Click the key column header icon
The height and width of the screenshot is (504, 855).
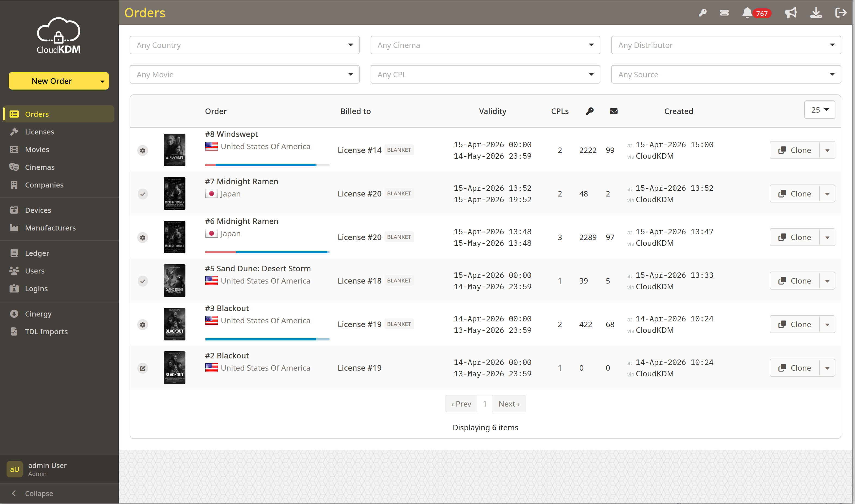click(590, 111)
